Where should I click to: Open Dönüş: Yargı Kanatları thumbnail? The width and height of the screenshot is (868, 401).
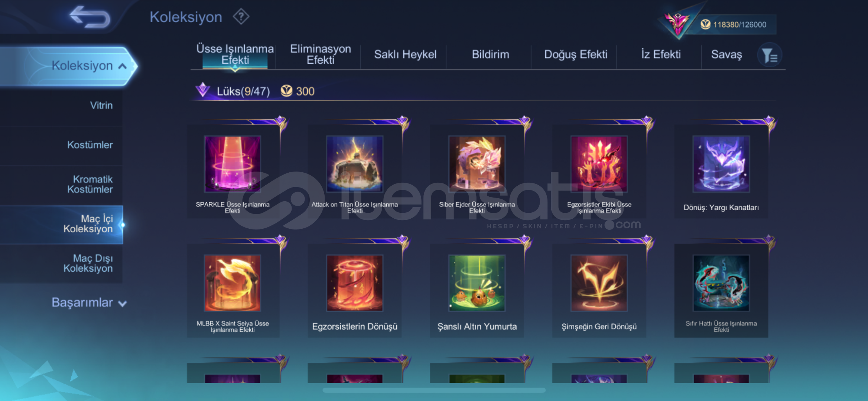[x=721, y=164]
